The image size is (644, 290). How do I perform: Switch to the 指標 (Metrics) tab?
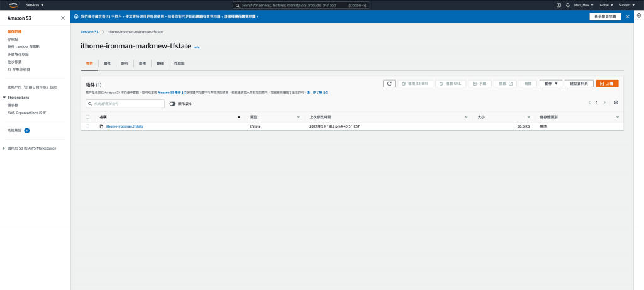pyautogui.click(x=142, y=64)
